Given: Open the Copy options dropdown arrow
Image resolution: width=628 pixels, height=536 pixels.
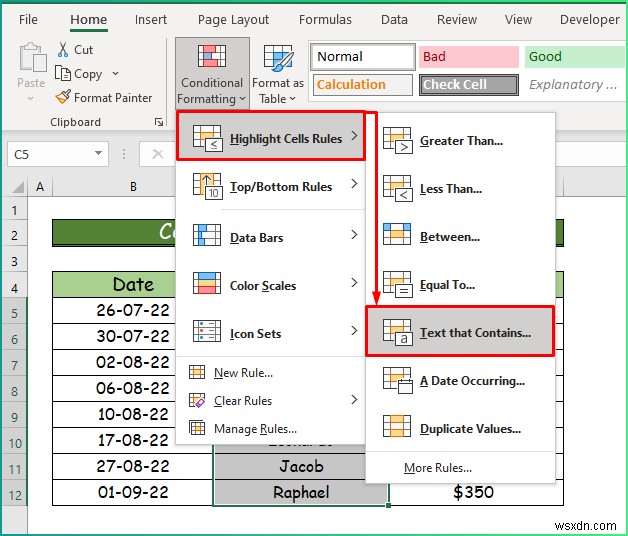Looking at the screenshot, I should click(x=115, y=73).
